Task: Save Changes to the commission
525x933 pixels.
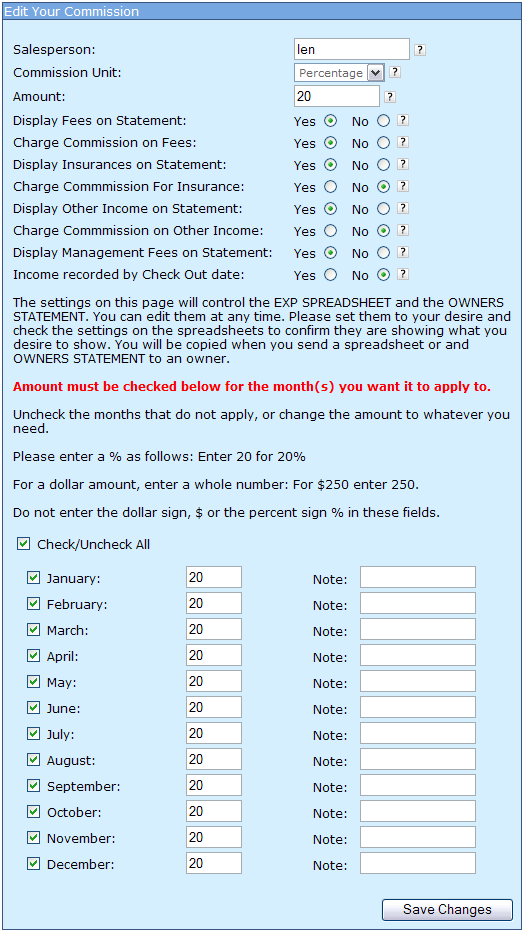Action: click(x=447, y=909)
